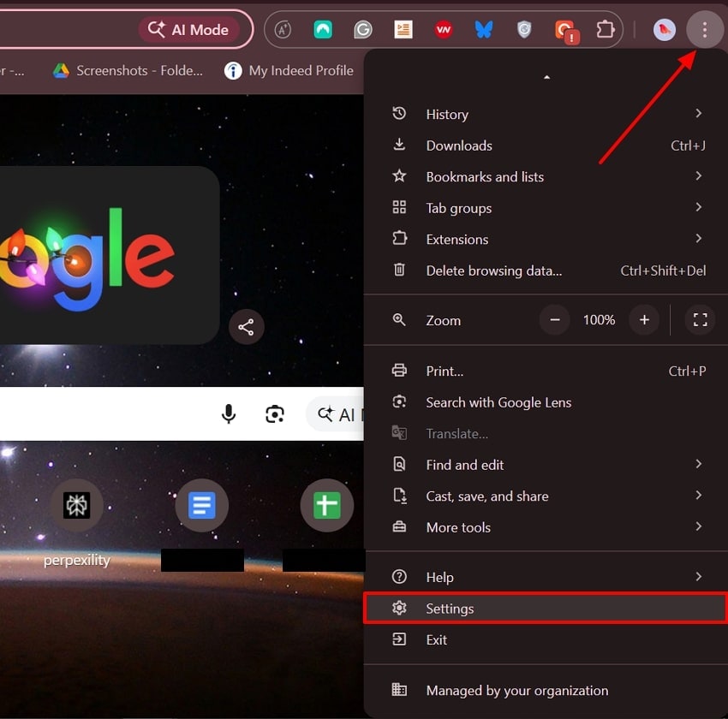The width and height of the screenshot is (728, 719).
Task: Search by image with Google Lens camera icon
Action: tap(275, 413)
